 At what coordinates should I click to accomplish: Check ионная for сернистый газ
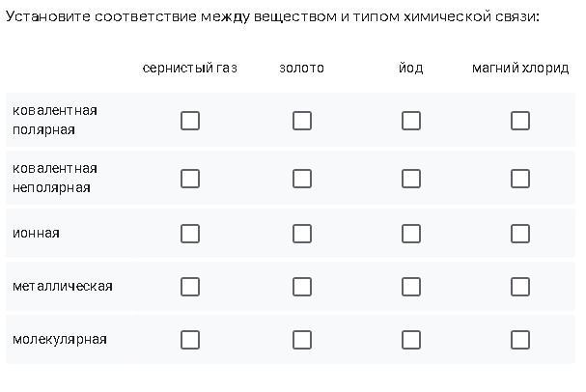[x=190, y=234]
